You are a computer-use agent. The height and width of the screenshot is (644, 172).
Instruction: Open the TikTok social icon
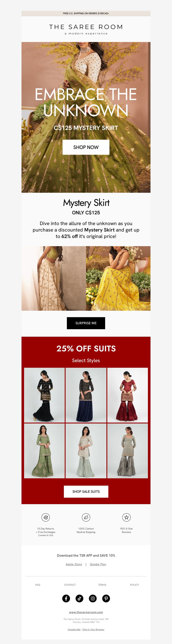click(79, 598)
